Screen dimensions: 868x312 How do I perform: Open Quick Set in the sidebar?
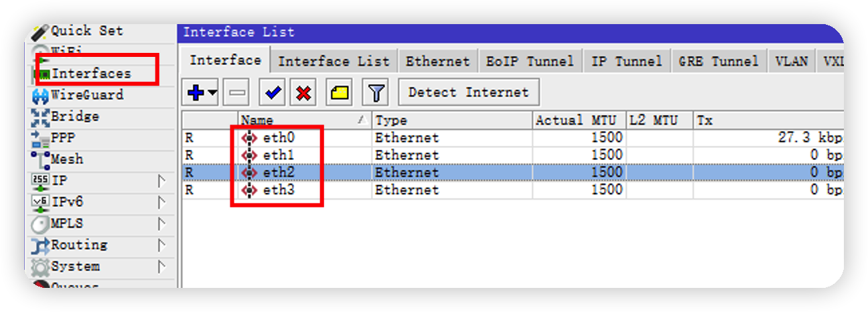point(86,31)
